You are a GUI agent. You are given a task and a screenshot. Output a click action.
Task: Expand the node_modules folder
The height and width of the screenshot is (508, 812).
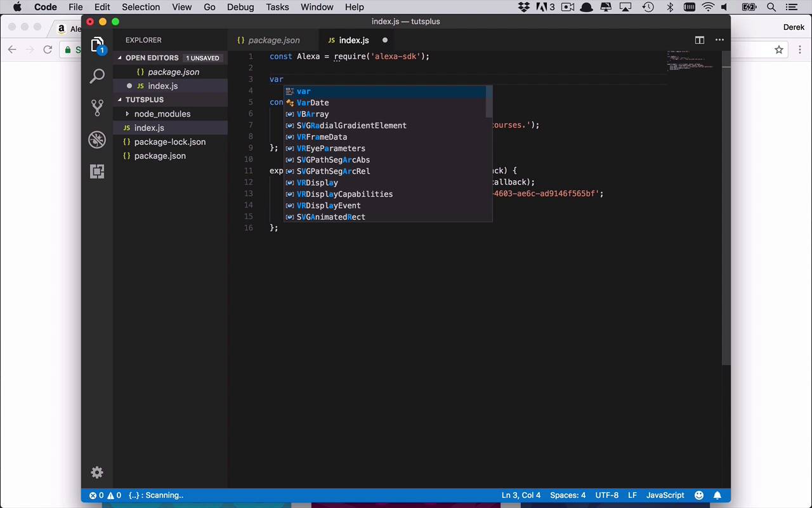tap(162, 114)
